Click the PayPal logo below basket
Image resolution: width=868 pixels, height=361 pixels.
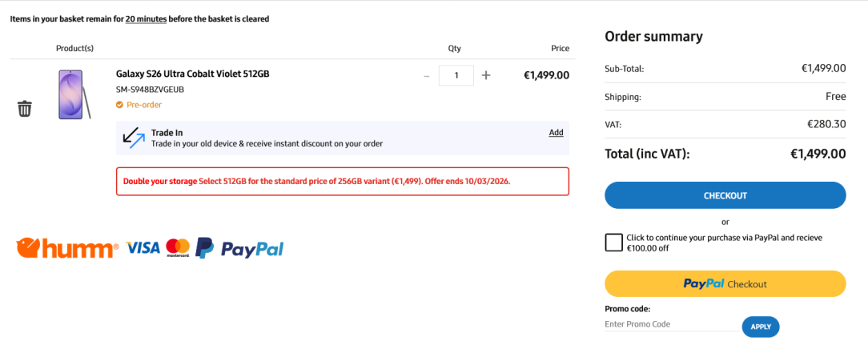click(x=239, y=249)
